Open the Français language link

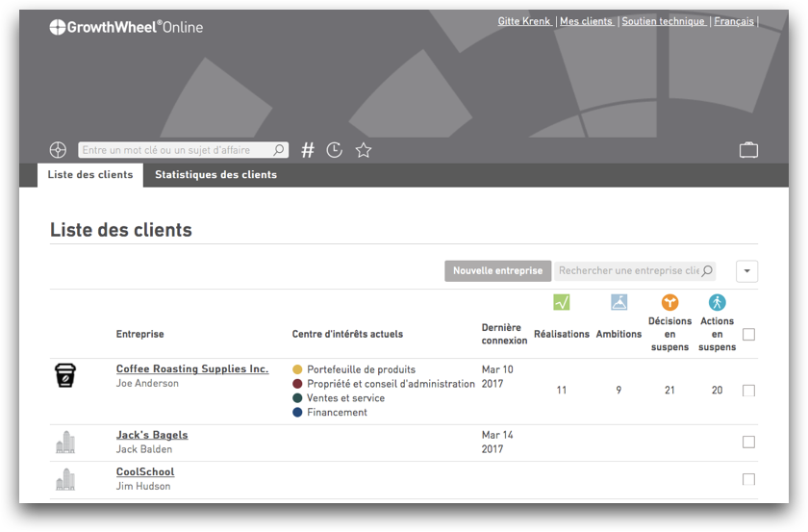pos(734,21)
